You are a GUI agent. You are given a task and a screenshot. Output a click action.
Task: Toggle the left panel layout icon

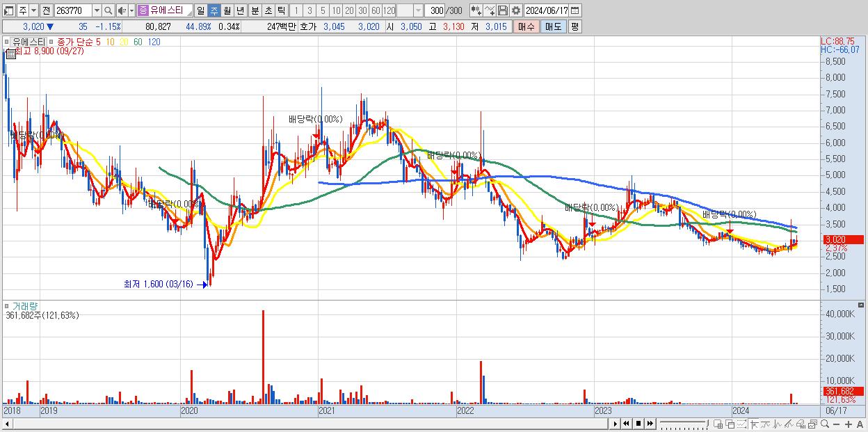[9, 10]
